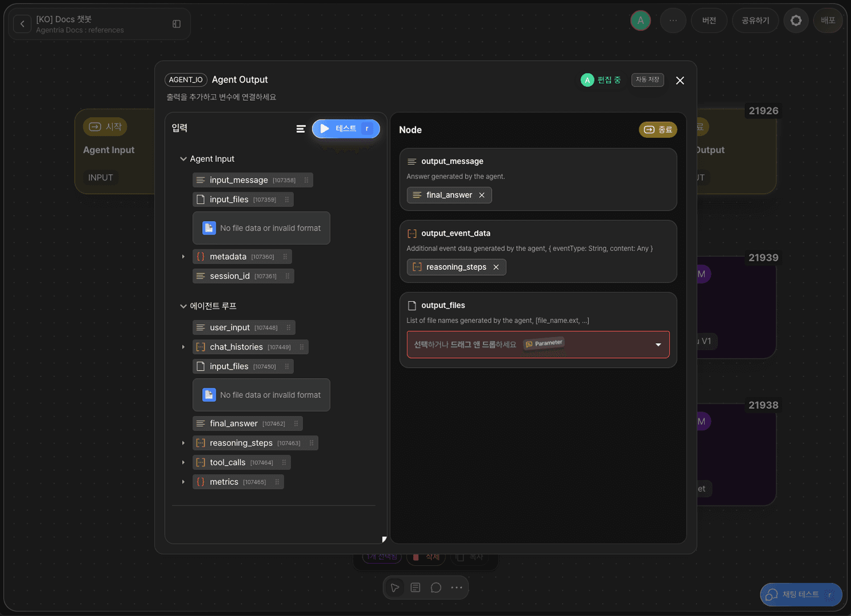
Task: Select the pointer tool in bottom toolbar
Action: (395, 588)
